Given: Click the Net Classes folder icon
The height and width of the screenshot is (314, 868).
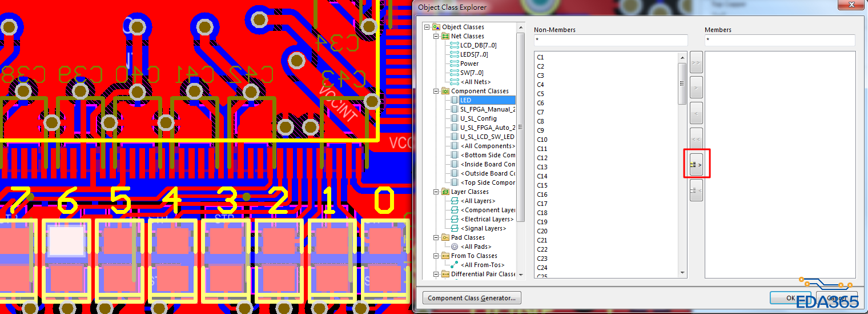Looking at the screenshot, I should [x=445, y=36].
